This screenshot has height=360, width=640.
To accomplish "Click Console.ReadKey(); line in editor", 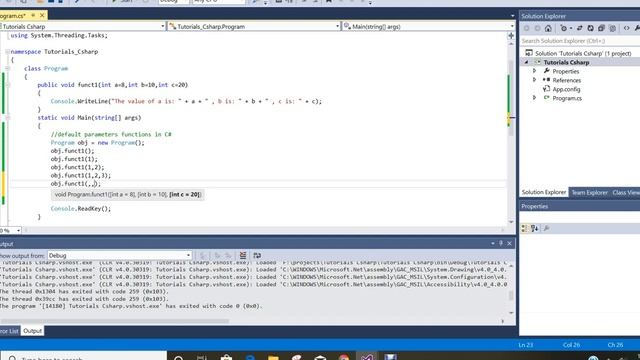I will [81, 209].
